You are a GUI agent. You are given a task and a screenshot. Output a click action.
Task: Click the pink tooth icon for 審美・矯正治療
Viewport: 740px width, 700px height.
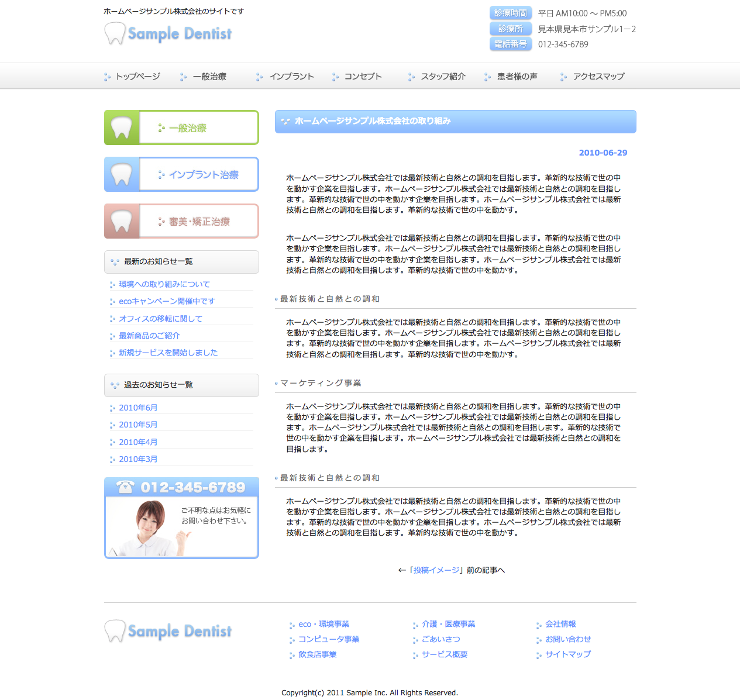(x=122, y=221)
